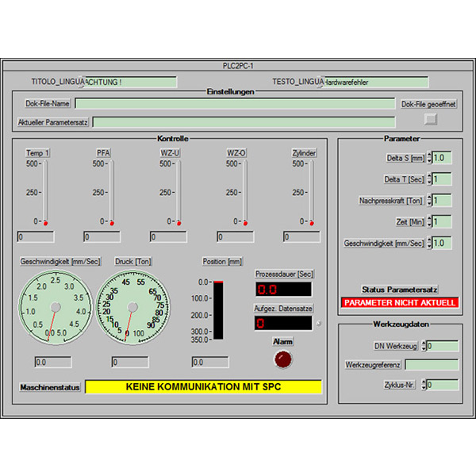Click the Geschwindigkeit parameter value field
Image resolution: width=476 pixels, height=476 pixels.
[442, 243]
